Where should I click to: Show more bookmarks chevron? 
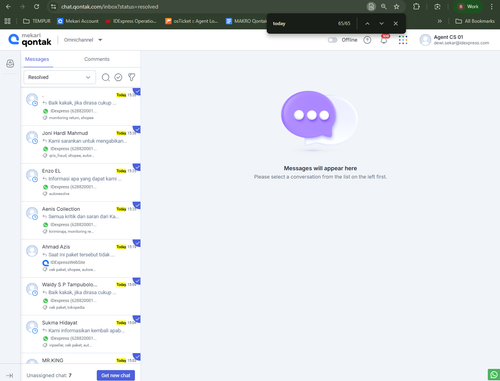(x=440, y=21)
